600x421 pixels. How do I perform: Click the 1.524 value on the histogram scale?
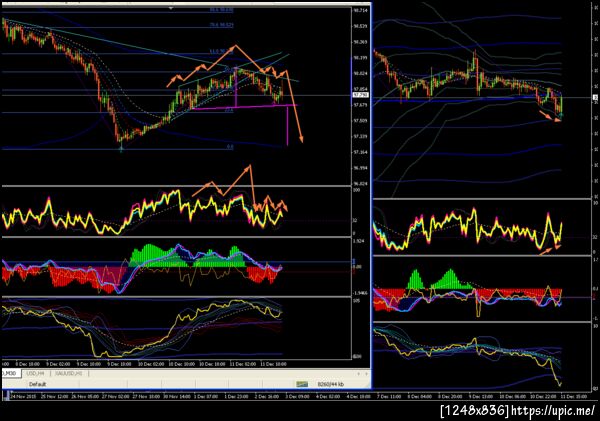click(359, 241)
